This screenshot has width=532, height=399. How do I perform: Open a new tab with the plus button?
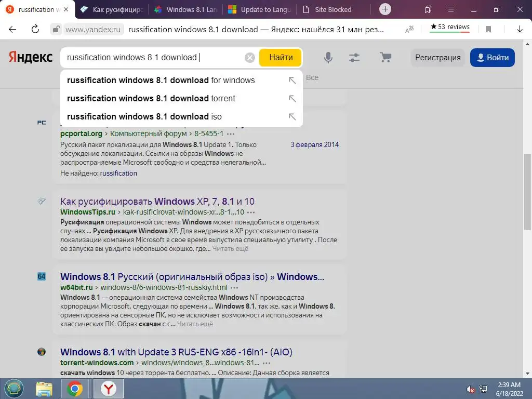[x=385, y=9]
